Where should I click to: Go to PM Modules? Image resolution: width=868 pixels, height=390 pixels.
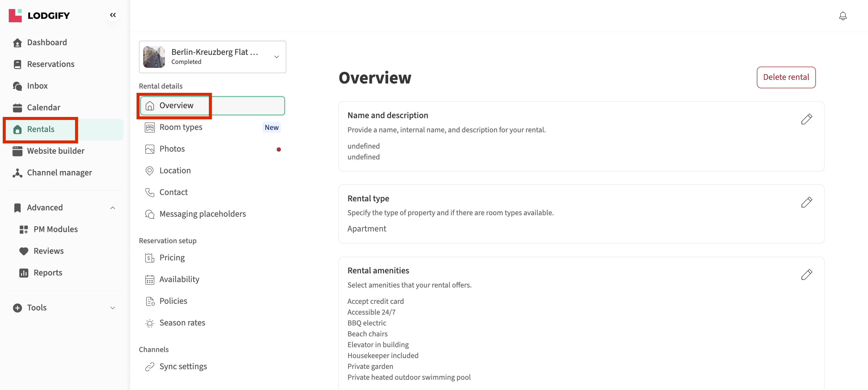pyautogui.click(x=55, y=229)
